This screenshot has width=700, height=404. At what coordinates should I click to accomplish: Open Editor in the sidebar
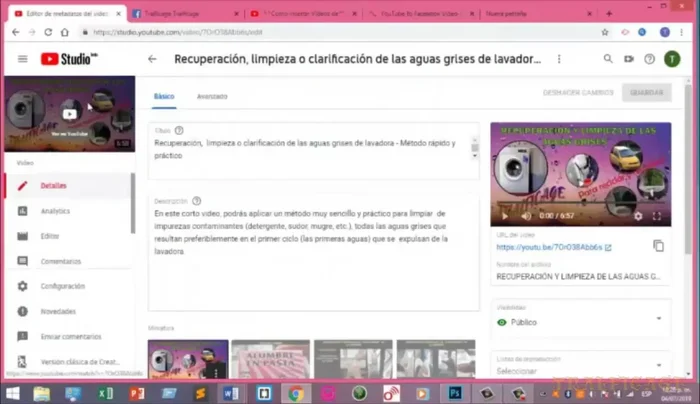tap(68, 236)
